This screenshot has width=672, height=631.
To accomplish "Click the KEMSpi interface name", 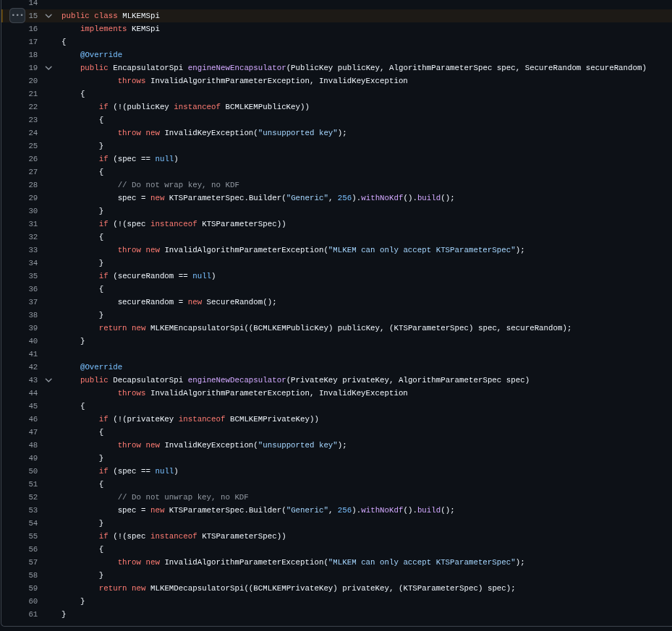I will coord(145,29).
